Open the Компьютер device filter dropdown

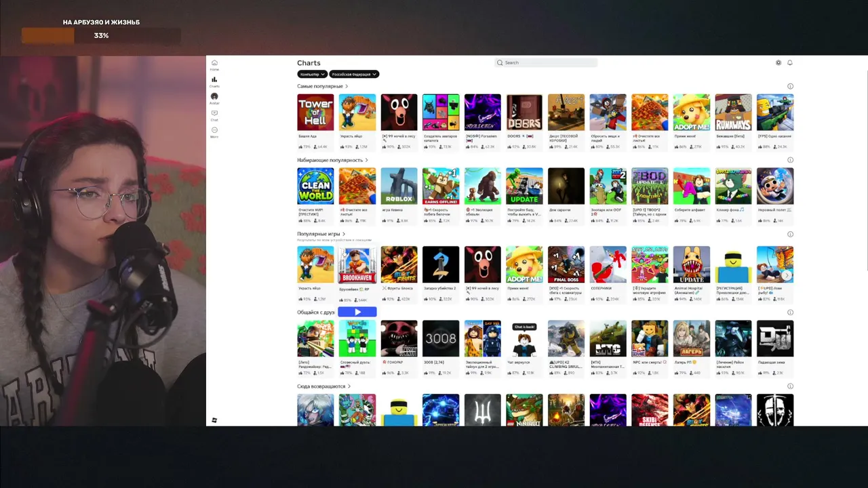[312, 74]
